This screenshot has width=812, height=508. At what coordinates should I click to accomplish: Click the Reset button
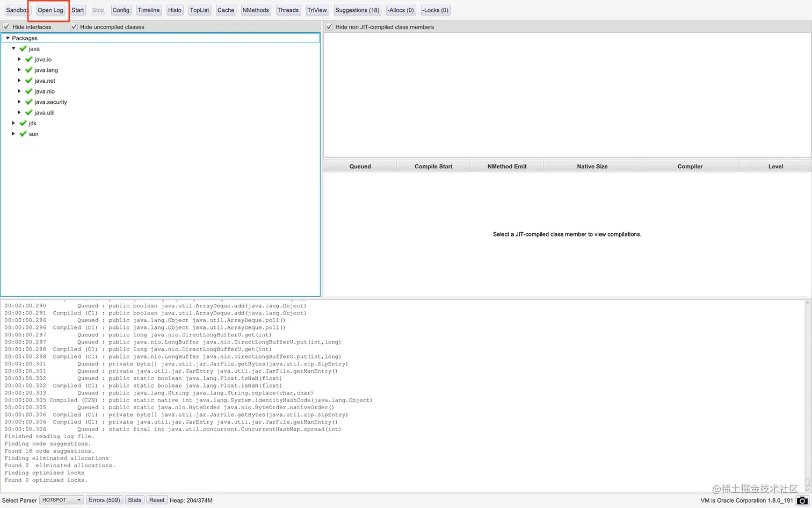pos(157,500)
